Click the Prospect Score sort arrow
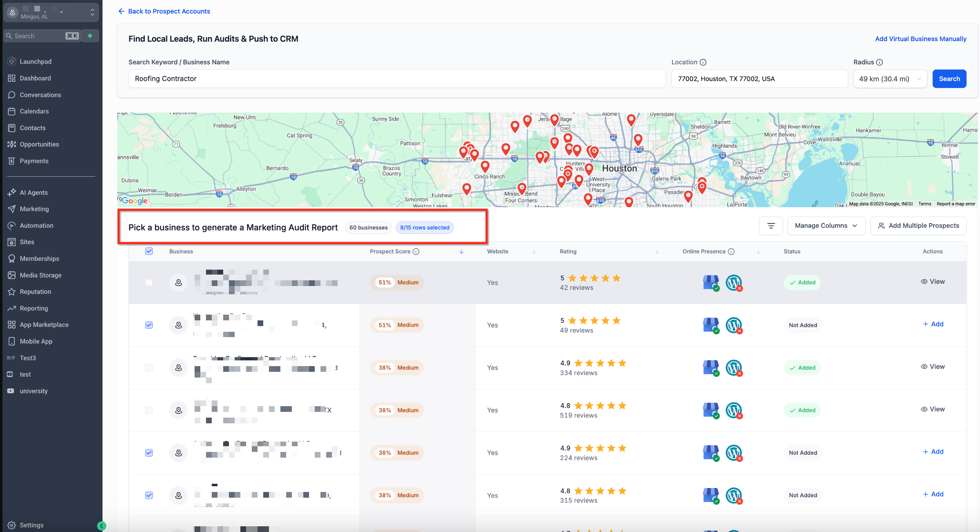Image resolution: width=980 pixels, height=532 pixels. click(x=461, y=252)
